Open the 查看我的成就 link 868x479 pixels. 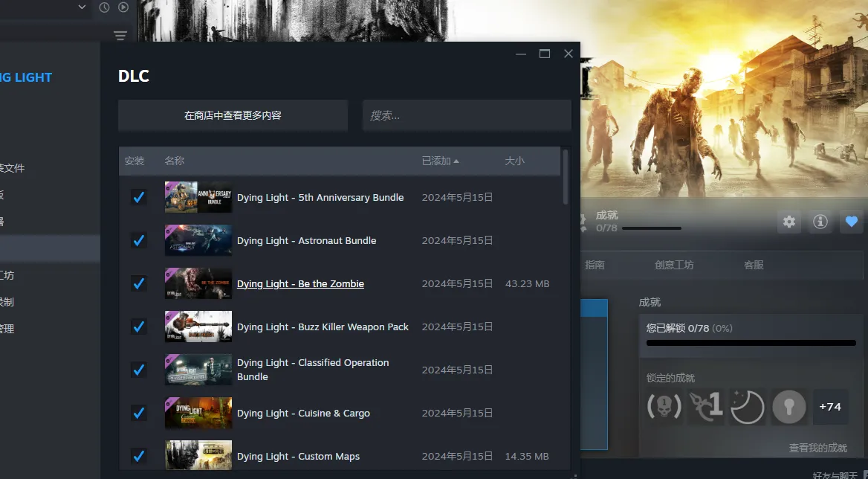tap(817, 448)
